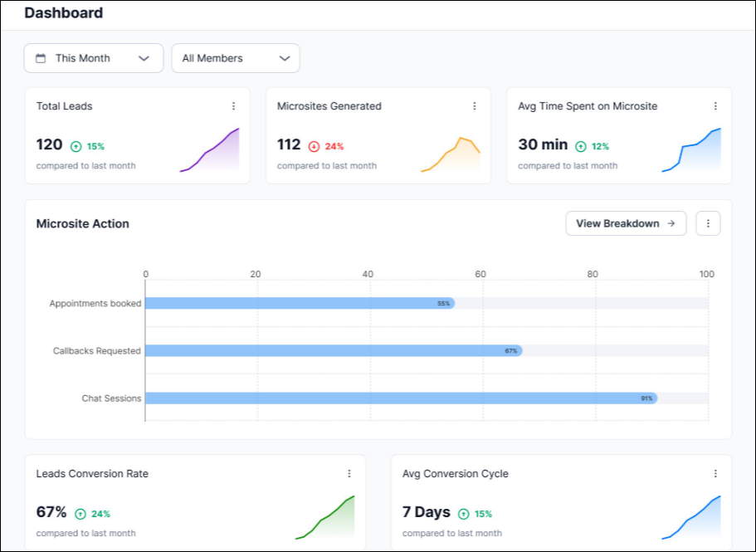Click the Microsite Action heading
The height and width of the screenshot is (552, 756).
click(x=82, y=223)
